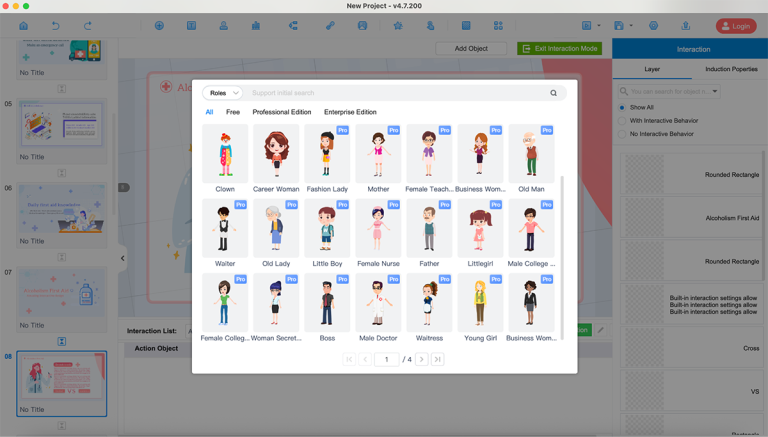Select slide 07 thumbnail
Image resolution: width=768 pixels, height=437 pixels.
pyautogui.click(x=62, y=293)
